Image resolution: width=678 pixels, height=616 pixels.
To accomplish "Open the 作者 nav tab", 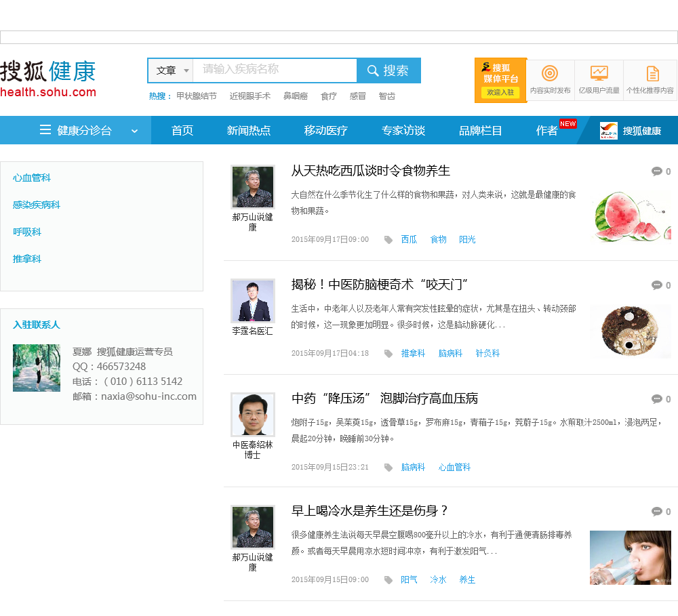I will click(546, 130).
